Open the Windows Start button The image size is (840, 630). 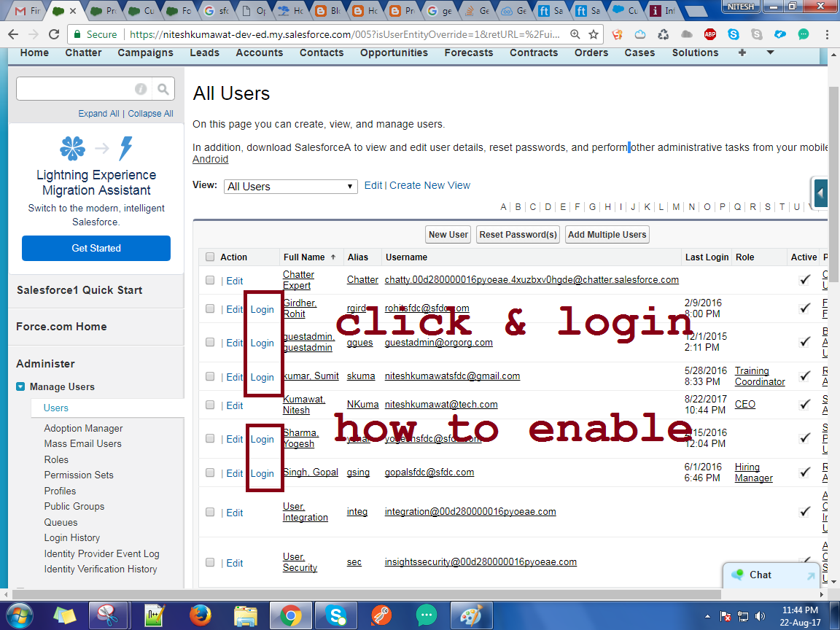(x=19, y=615)
